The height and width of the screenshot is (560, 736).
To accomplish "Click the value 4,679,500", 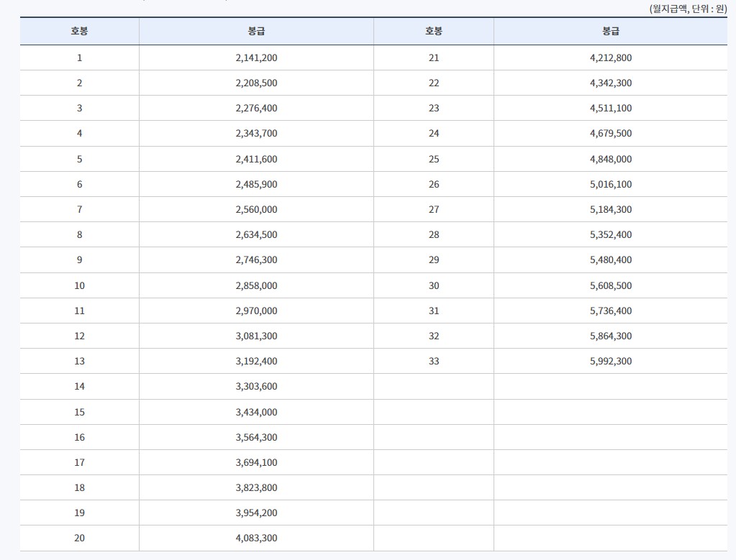I will click(x=611, y=134).
